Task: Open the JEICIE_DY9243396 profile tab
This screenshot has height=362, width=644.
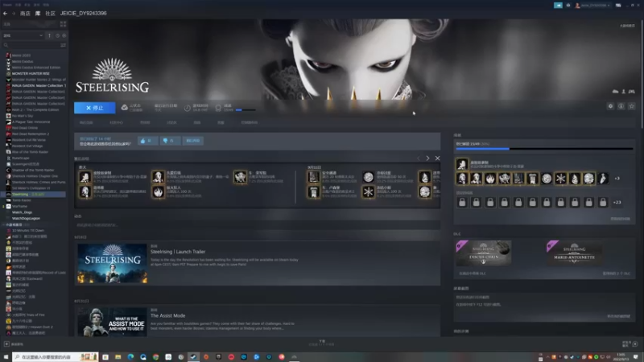Action: (84, 14)
